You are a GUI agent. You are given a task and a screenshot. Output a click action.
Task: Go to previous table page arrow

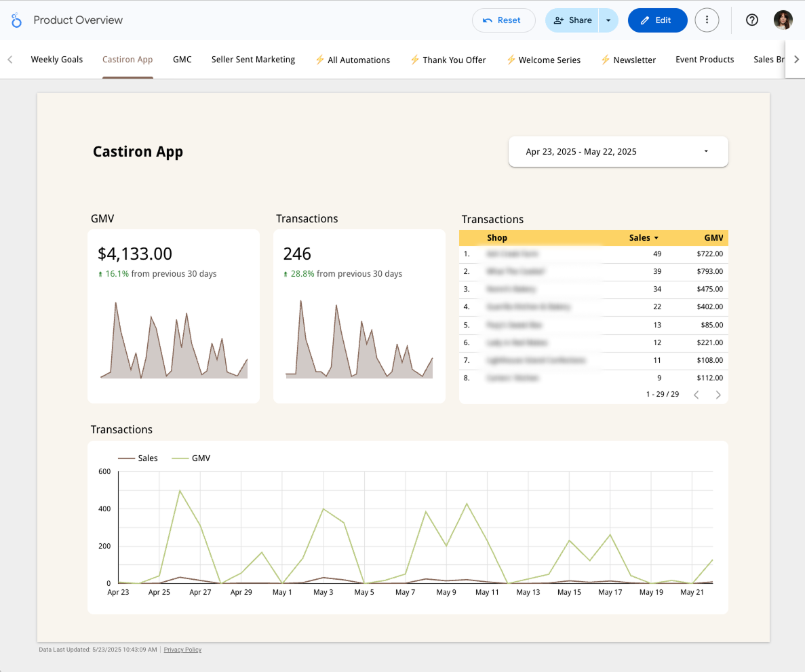coord(696,395)
